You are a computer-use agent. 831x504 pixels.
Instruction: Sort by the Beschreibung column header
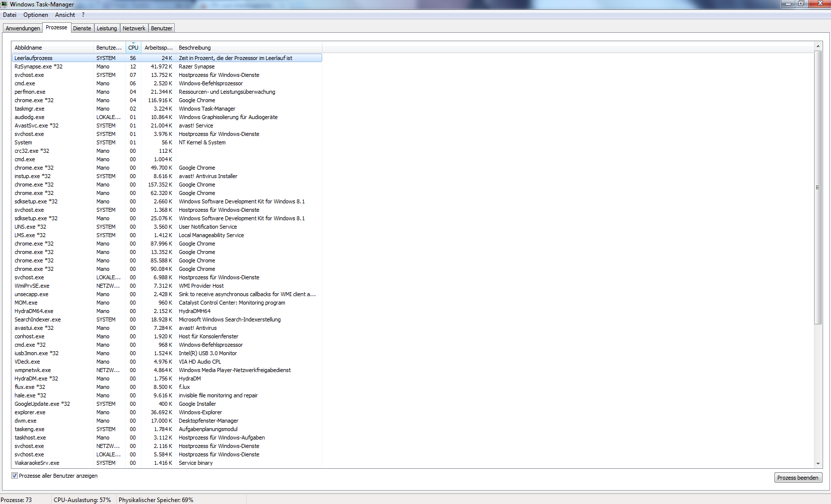coord(249,48)
